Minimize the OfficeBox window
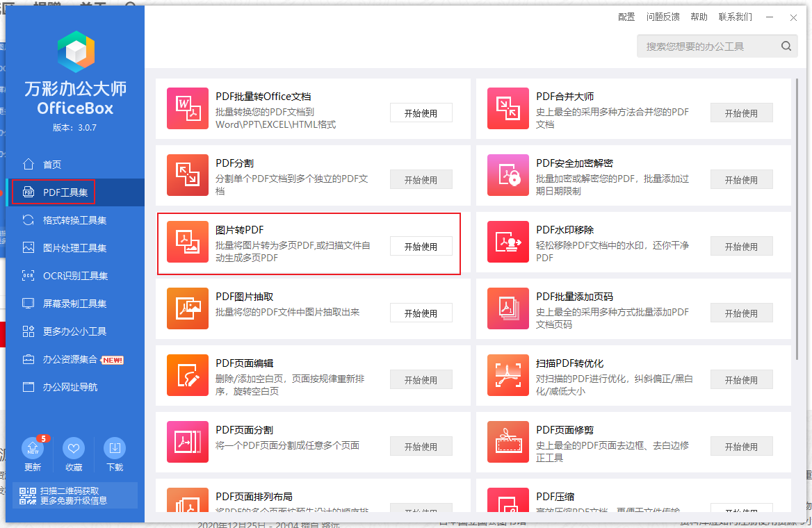The height and width of the screenshot is (528, 812). pos(770,17)
